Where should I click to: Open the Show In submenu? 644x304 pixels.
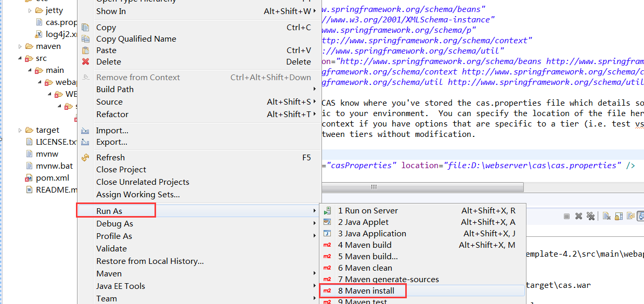coord(199,11)
